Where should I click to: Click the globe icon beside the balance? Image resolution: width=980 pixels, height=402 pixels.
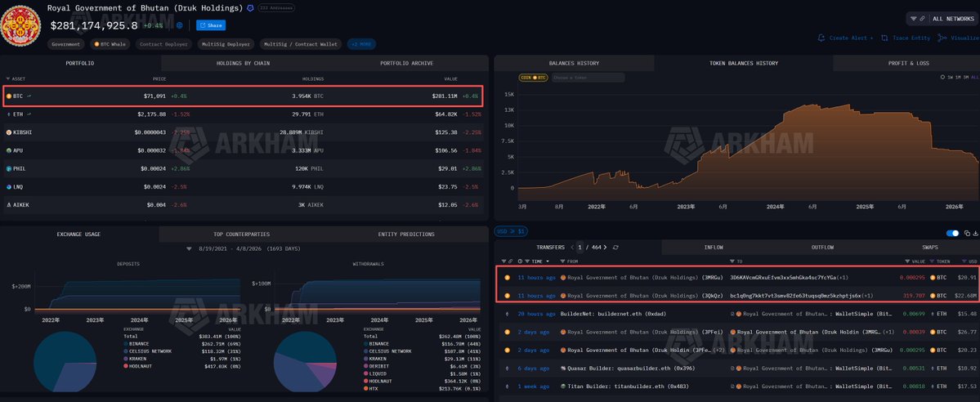point(180,25)
